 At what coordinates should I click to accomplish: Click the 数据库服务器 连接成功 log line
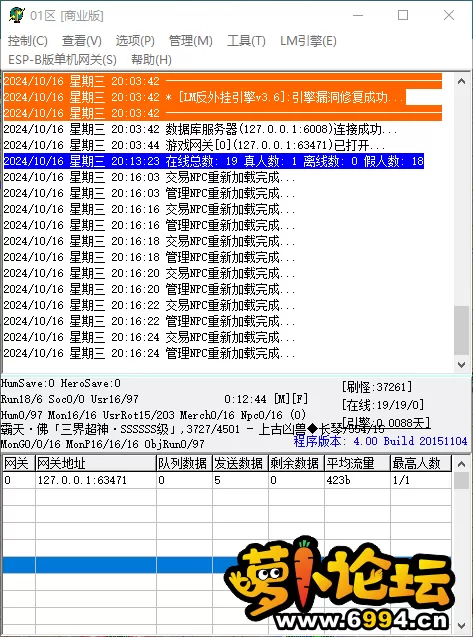(x=200, y=129)
